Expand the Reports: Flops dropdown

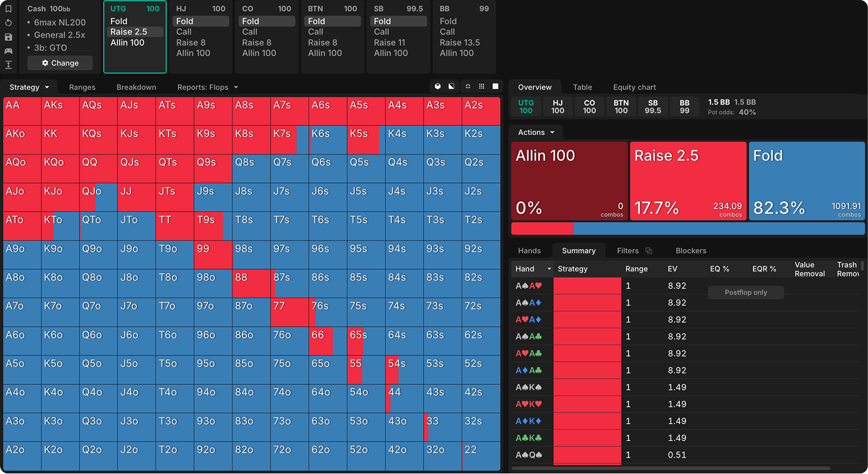click(208, 87)
